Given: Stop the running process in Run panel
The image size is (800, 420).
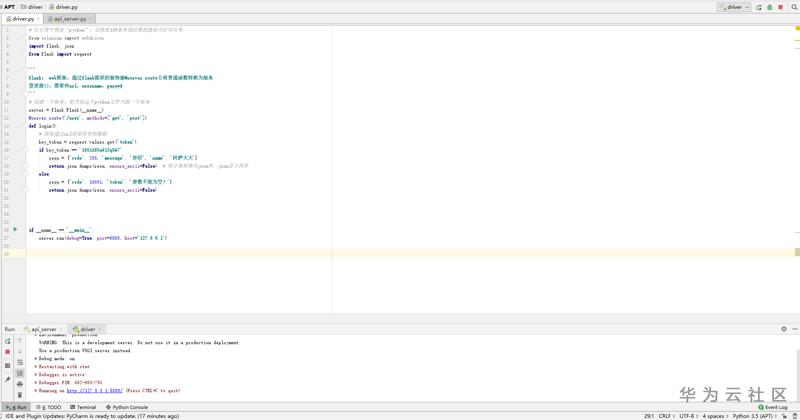Looking at the screenshot, I should tap(8, 352).
